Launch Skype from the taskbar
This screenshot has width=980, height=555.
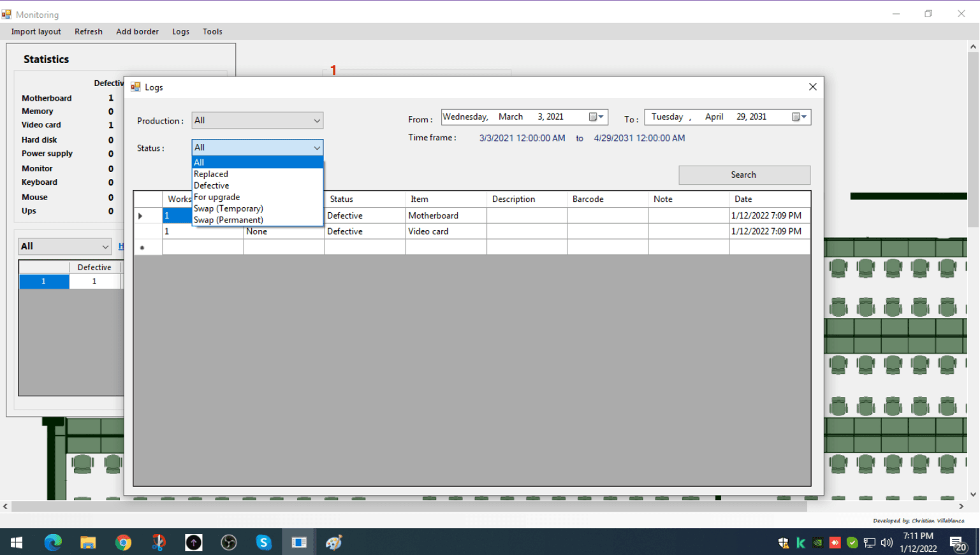(263, 542)
